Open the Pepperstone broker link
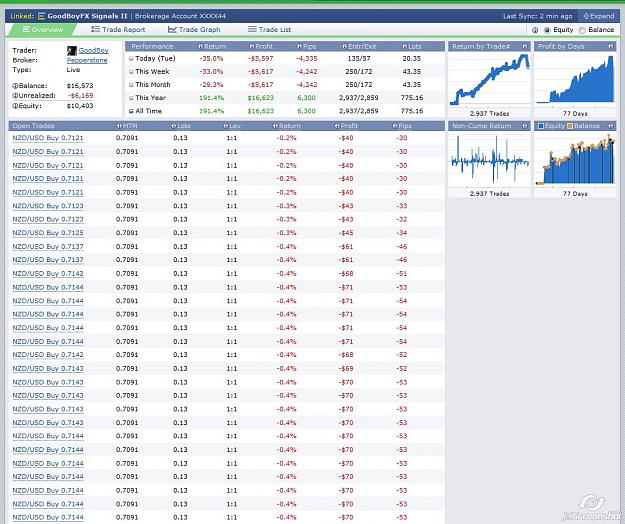The image size is (625, 524). pos(87,60)
